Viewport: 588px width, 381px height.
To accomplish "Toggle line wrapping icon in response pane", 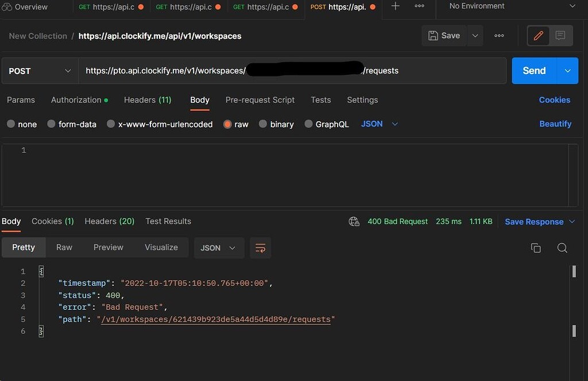I will (x=260, y=248).
